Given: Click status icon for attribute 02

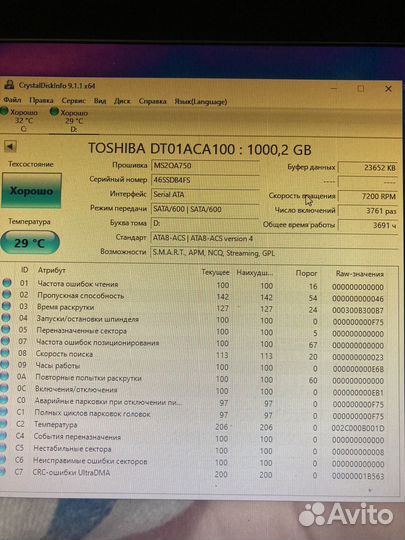Looking at the screenshot, I should [x=6, y=295].
